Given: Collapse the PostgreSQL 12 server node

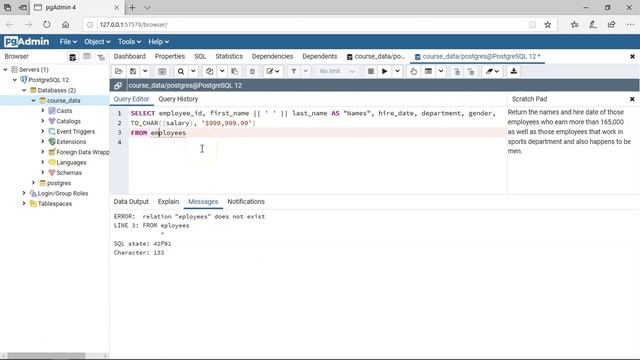Looking at the screenshot, I should [x=15, y=80].
